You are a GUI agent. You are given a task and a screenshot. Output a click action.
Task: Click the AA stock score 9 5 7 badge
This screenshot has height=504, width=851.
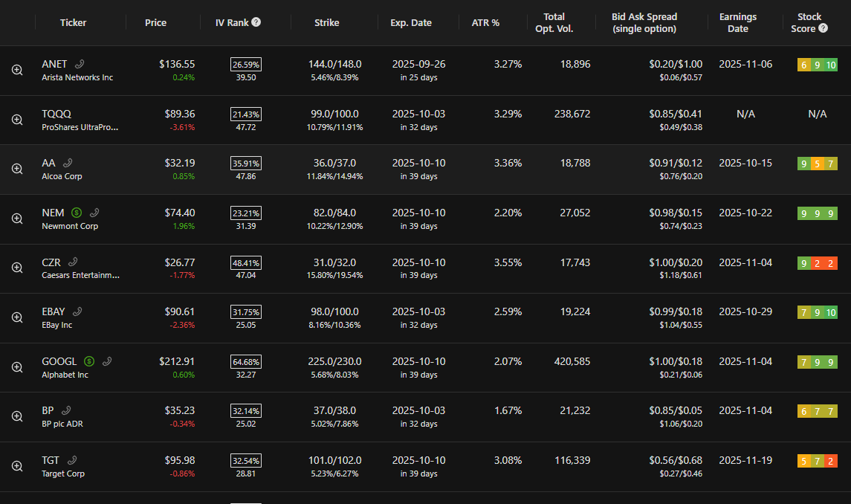point(818,164)
